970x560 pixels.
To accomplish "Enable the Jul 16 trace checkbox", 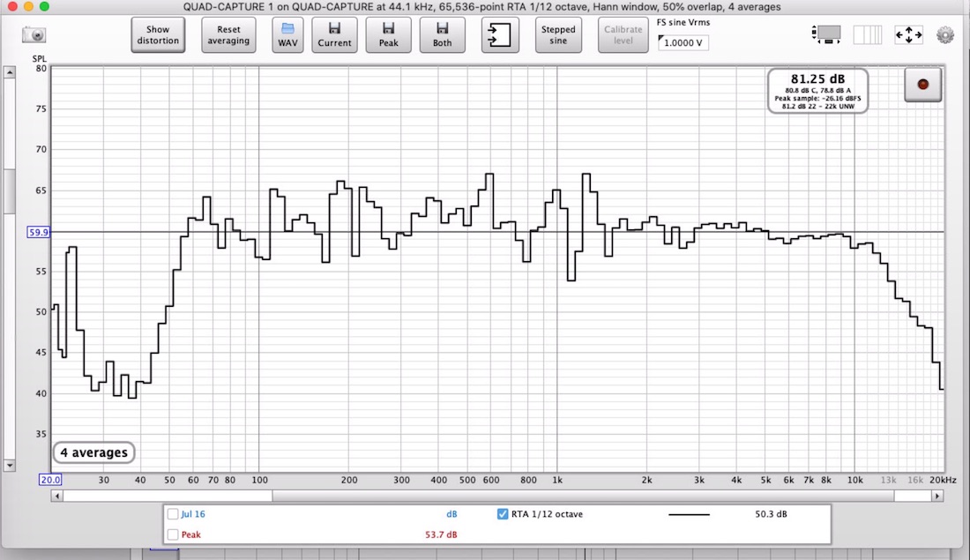I will point(173,513).
